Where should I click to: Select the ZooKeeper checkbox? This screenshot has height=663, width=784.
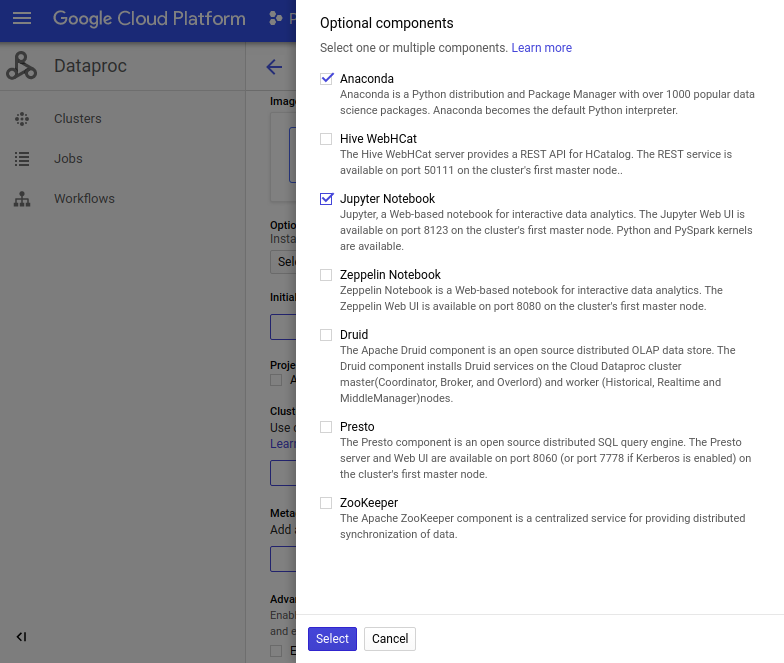[326, 502]
